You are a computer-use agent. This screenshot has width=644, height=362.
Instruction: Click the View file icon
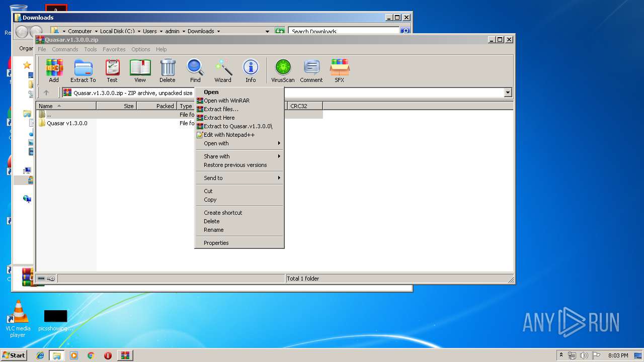140,71
